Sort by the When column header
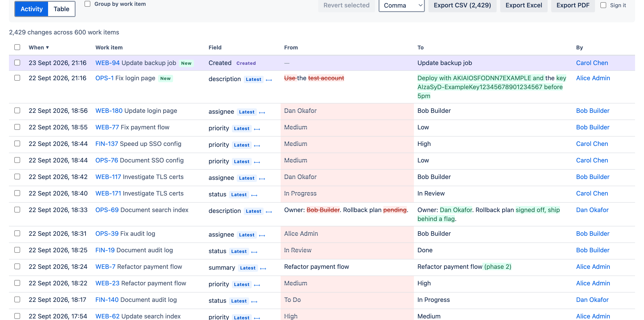The height and width of the screenshot is (320, 644). 39,47
